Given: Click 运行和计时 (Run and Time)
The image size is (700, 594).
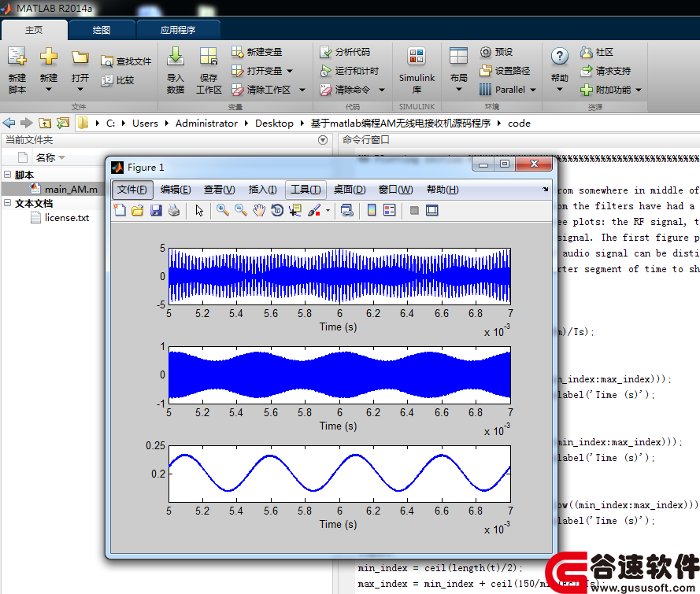Looking at the screenshot, I should 349,71.
